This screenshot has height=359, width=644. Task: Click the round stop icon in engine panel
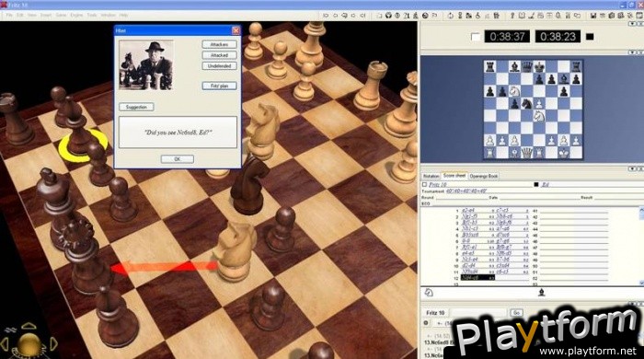click(x=426, y=323)
